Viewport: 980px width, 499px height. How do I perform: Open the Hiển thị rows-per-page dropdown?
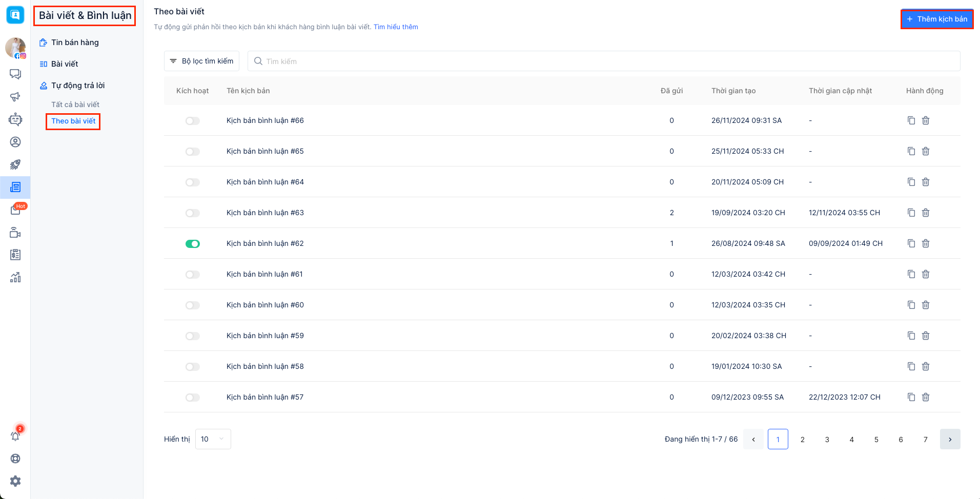click(x=213, y=439)
